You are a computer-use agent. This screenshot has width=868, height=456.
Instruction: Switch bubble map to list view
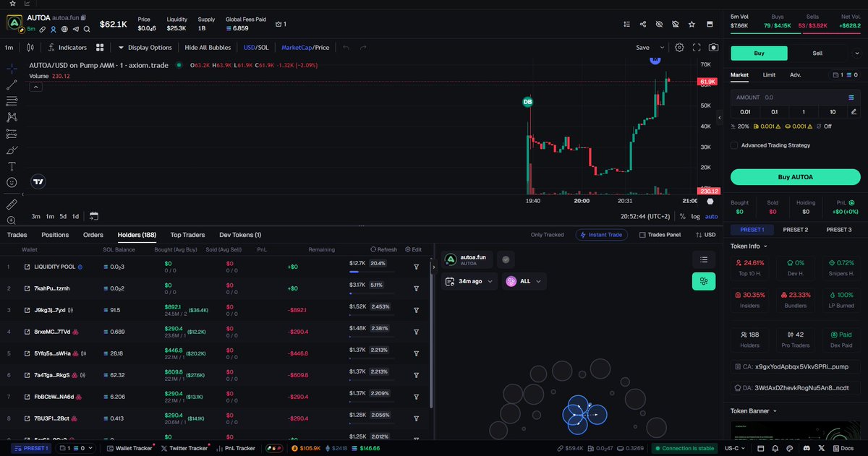click(704, 259)
